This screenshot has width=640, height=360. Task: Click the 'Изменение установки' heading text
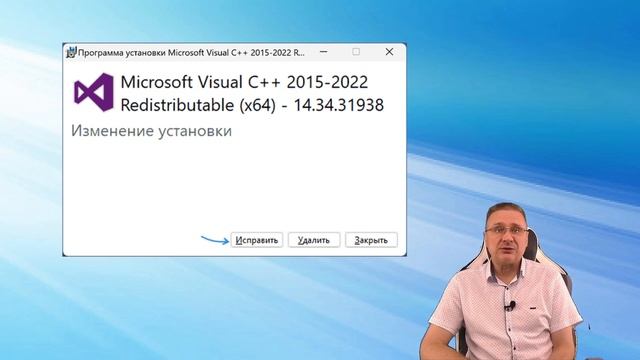point(151,131)
